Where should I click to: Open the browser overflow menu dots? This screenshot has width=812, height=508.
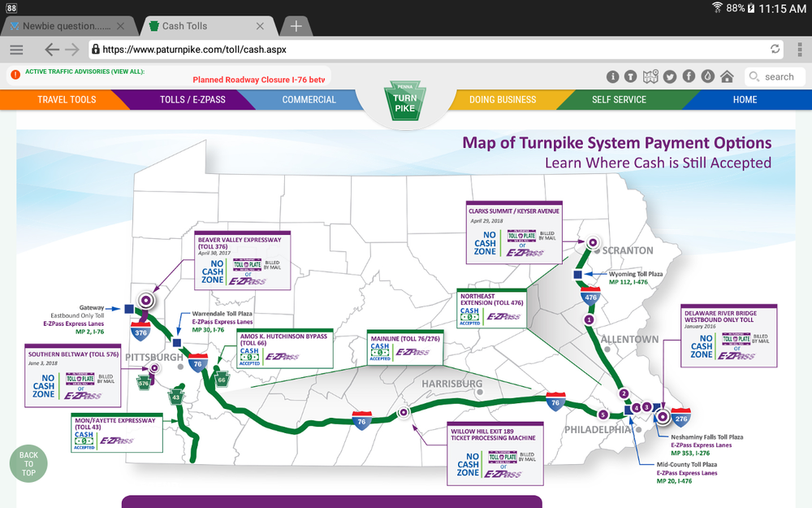(800, 50)
